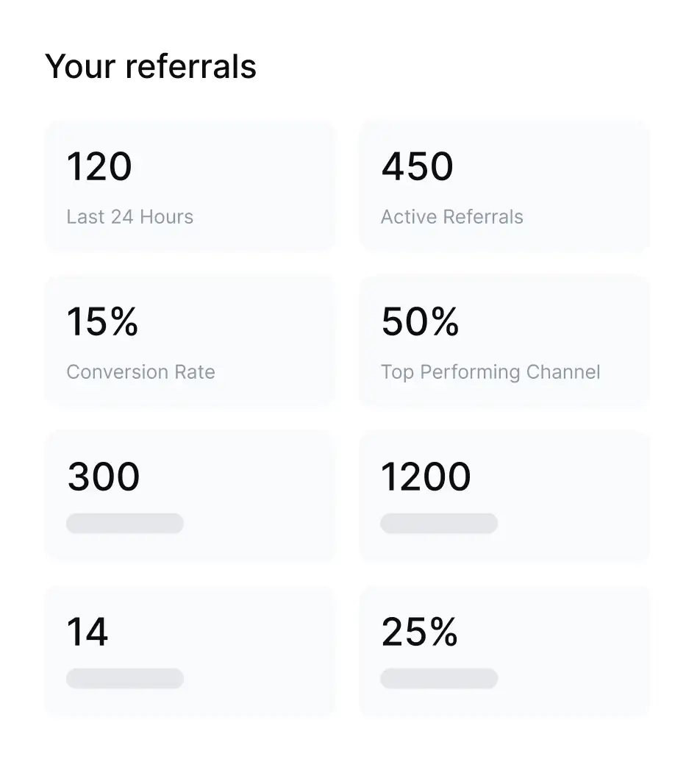Open the card containing 1200
Screen dimensions: 700x759
click(574, 496)
